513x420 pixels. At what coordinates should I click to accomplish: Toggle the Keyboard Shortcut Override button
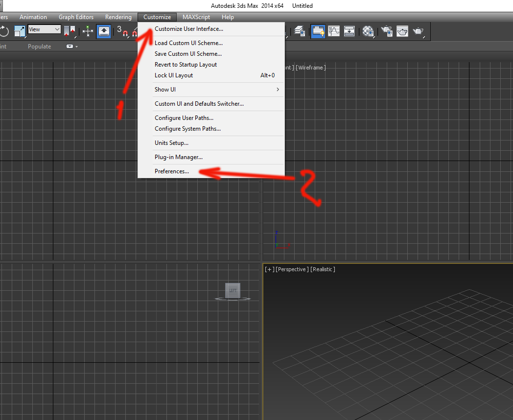point(104,31)
